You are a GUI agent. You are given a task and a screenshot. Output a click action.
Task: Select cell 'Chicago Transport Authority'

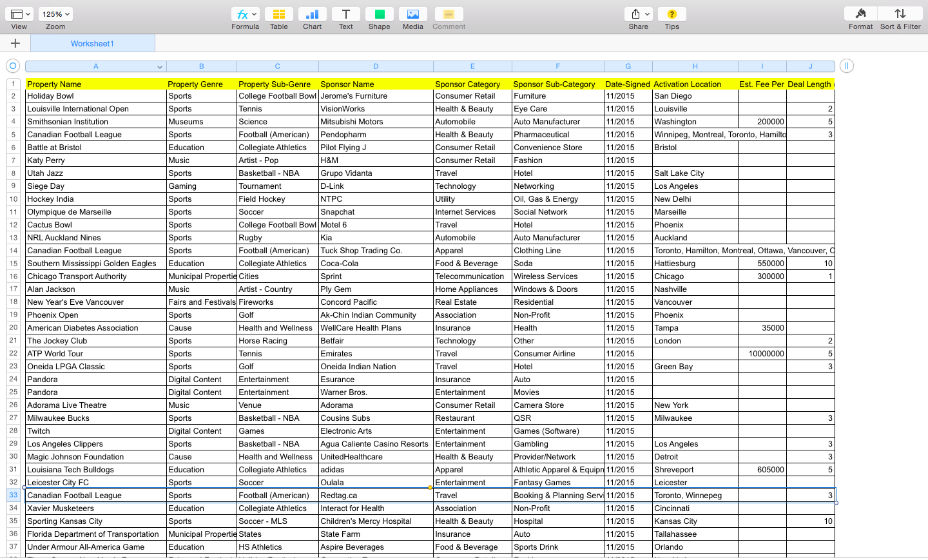pos(96,276)
